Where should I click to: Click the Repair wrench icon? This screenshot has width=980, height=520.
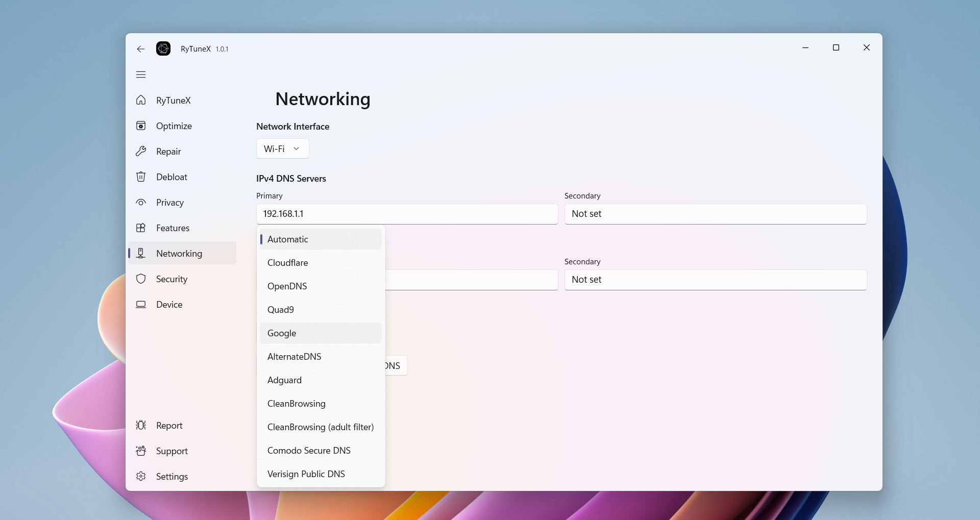[141, 151]
